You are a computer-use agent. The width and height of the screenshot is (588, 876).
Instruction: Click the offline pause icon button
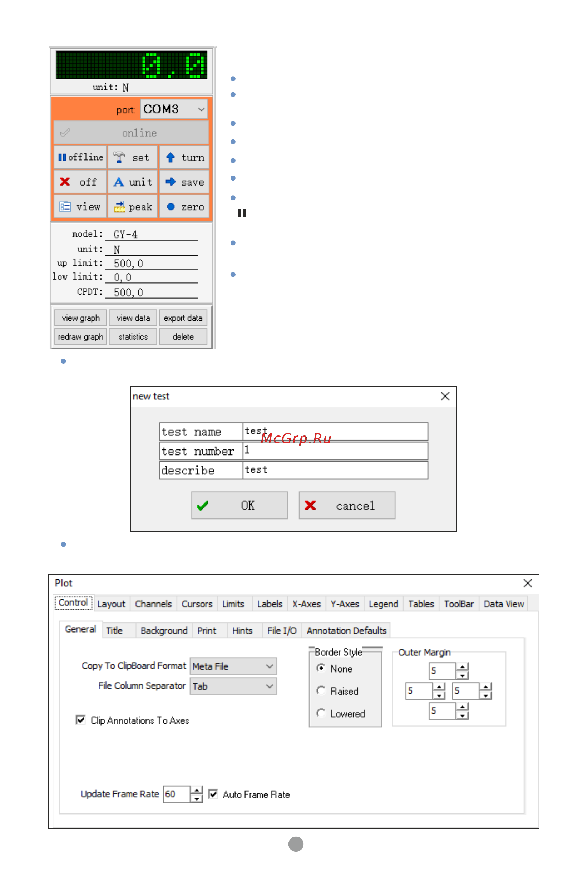[80, 157]
